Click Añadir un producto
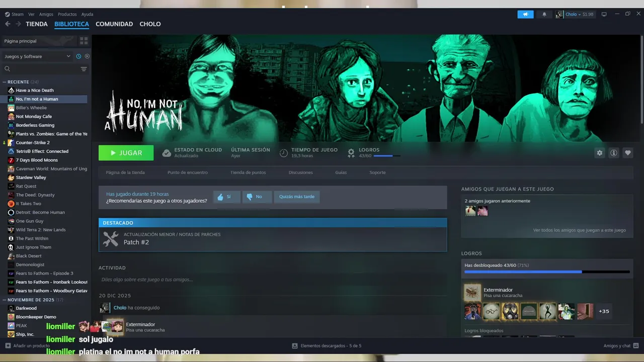This screenshot has height=362, width=644. 27,346
